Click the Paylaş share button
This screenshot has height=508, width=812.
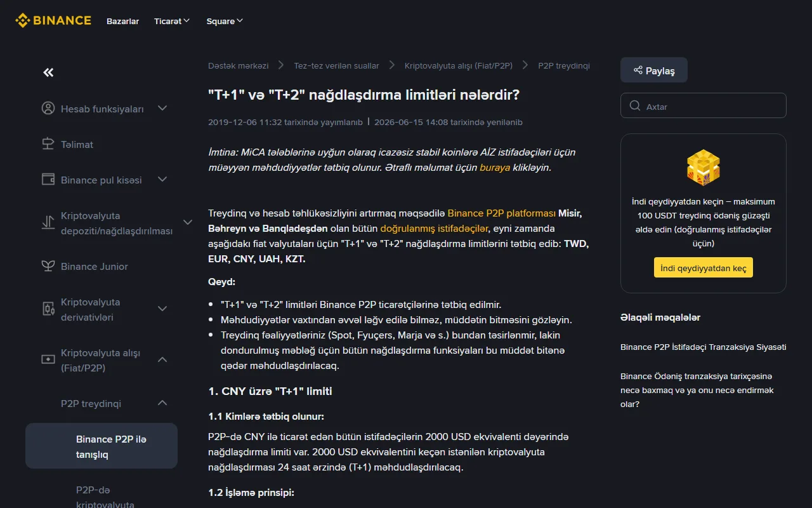click(x=653, y=70)
